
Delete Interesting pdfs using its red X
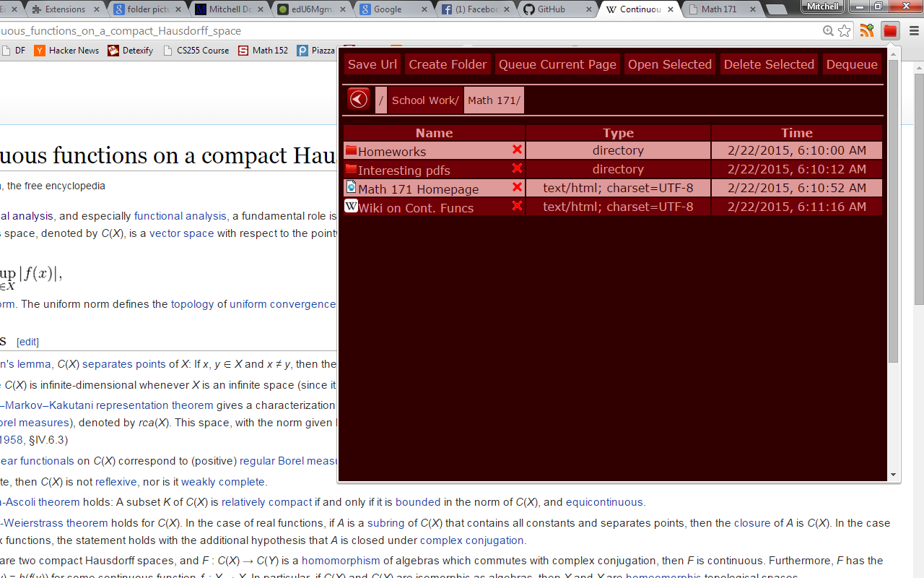[517, 168]
